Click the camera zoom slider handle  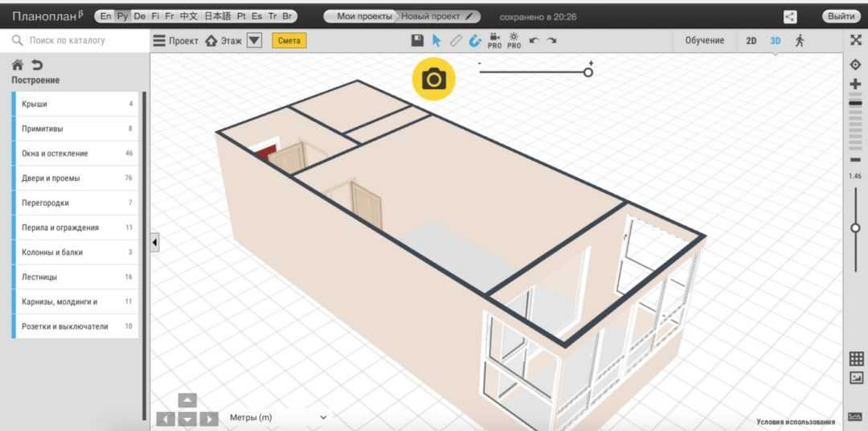[588, 72]
